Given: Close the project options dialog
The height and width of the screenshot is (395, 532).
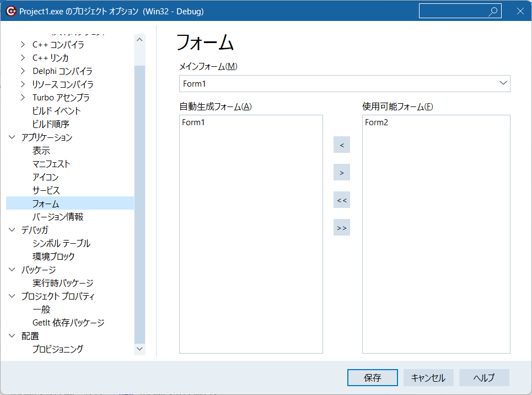Looking at the screenshot, I should point(520,11).
